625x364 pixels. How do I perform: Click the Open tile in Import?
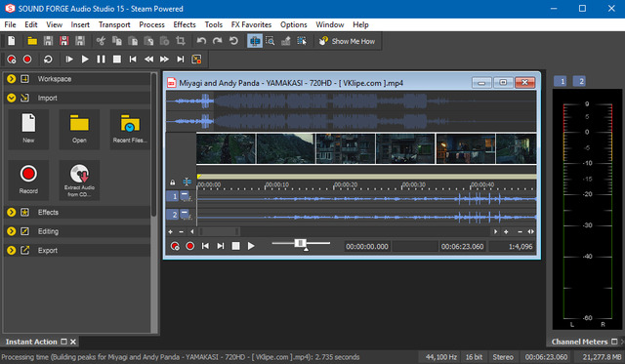[79, 130]
